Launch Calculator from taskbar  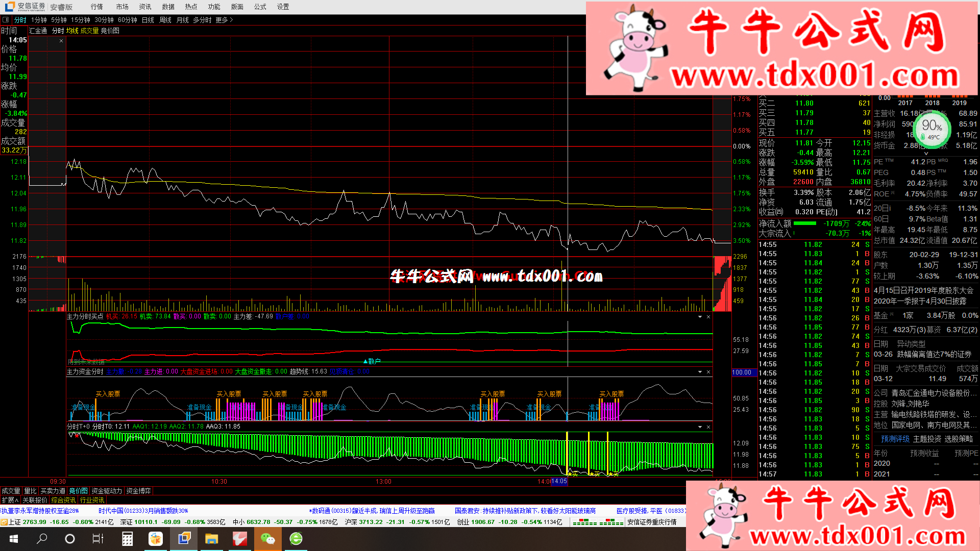[x=127, y=539]
